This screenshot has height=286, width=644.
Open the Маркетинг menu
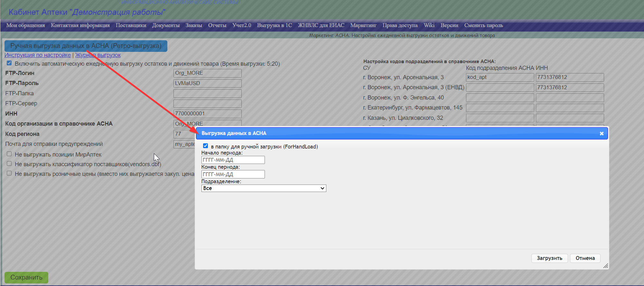(363, 25)
